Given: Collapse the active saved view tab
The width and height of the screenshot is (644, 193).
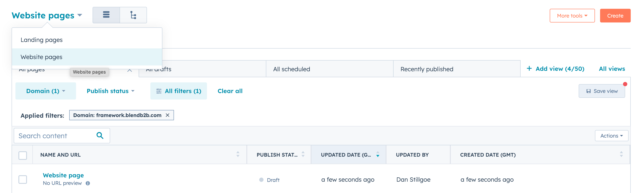Looking at the screenshot, I should tap(130, 71).
